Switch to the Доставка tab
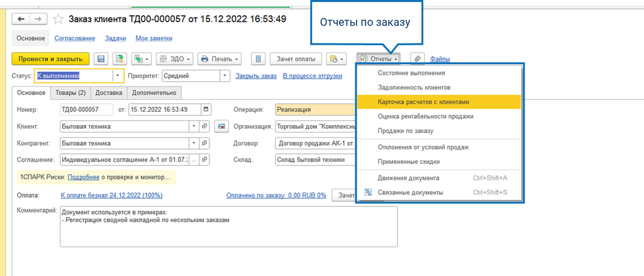 (x=109, y=93)
